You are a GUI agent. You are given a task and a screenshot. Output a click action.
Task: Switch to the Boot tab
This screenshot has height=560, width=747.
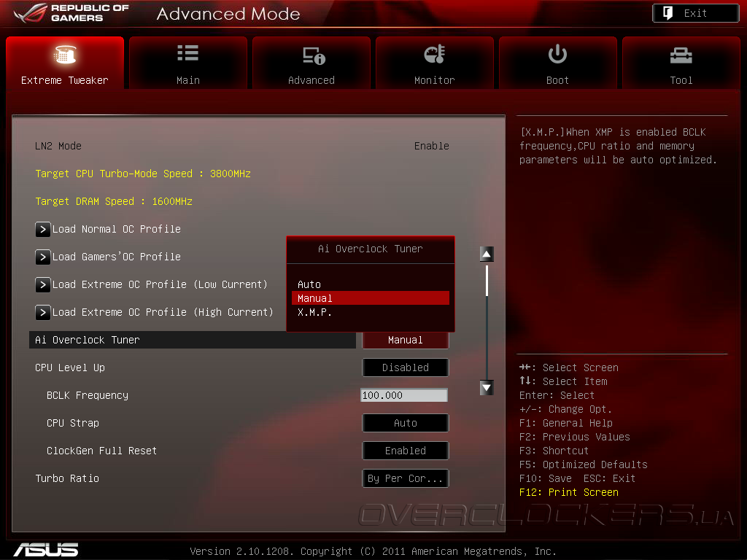(x=558, y=63)
